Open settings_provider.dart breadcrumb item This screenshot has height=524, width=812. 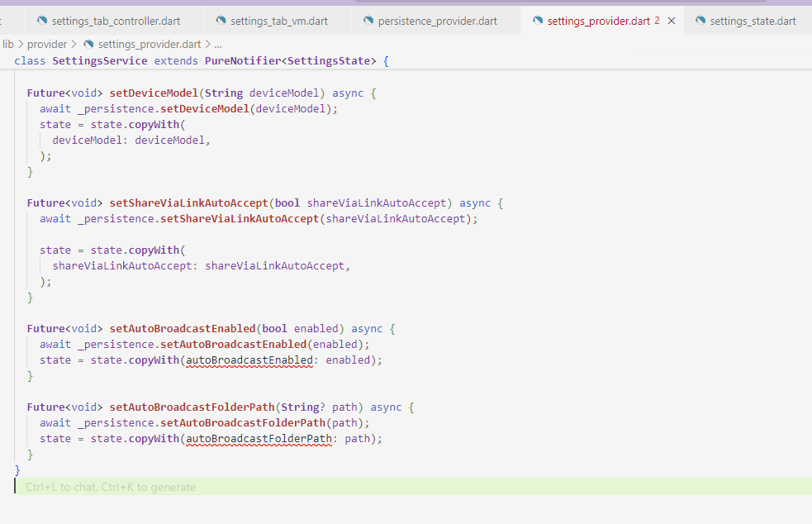tap(150, 44)
